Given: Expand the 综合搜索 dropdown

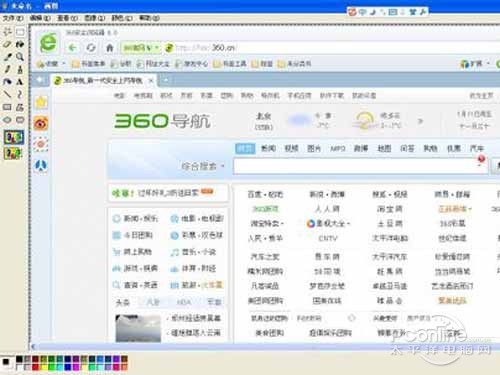Looking at the screenshot, I should [x=203, y=166].
